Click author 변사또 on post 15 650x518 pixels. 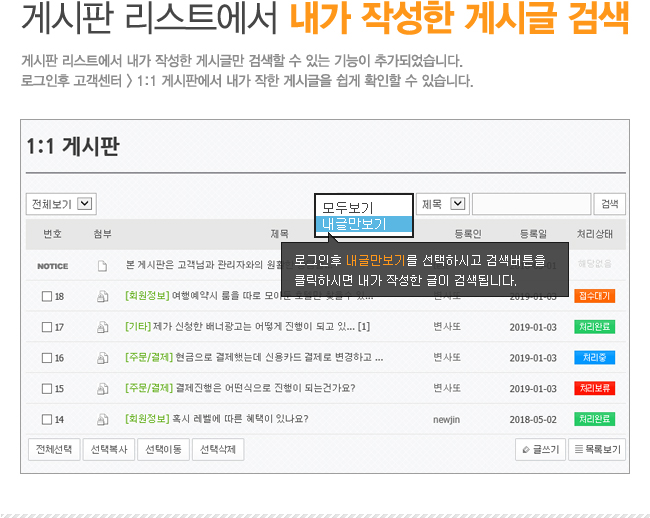[447, 388]
